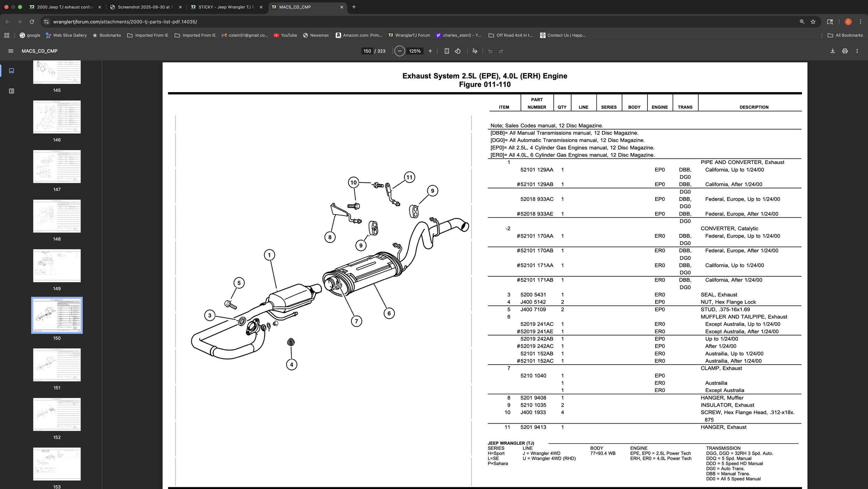Click the fit to page icon
Screen dimensions: 868x489
point(447,51)
